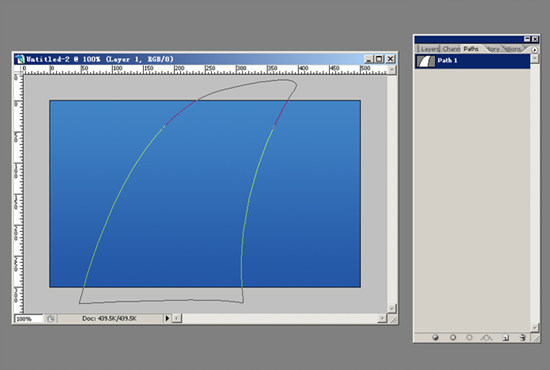Switch to the Channels tab
Image resolution: width=550 pixels, height=370 pixels.
[451, 49]
